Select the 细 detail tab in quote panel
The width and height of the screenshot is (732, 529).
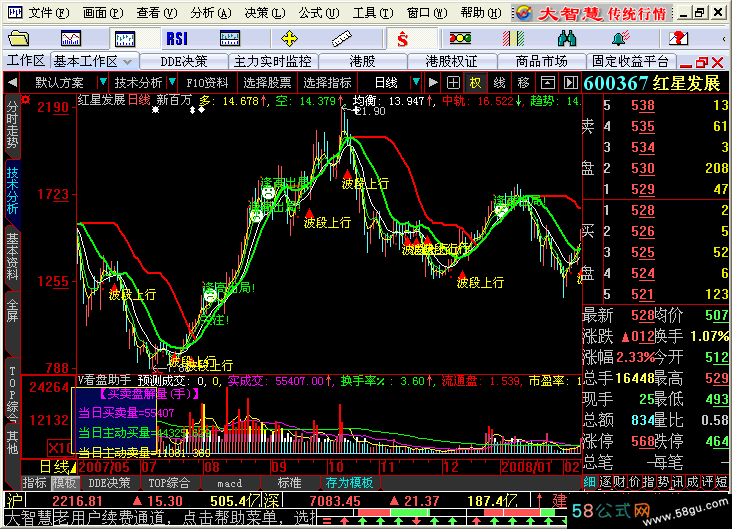590,482
